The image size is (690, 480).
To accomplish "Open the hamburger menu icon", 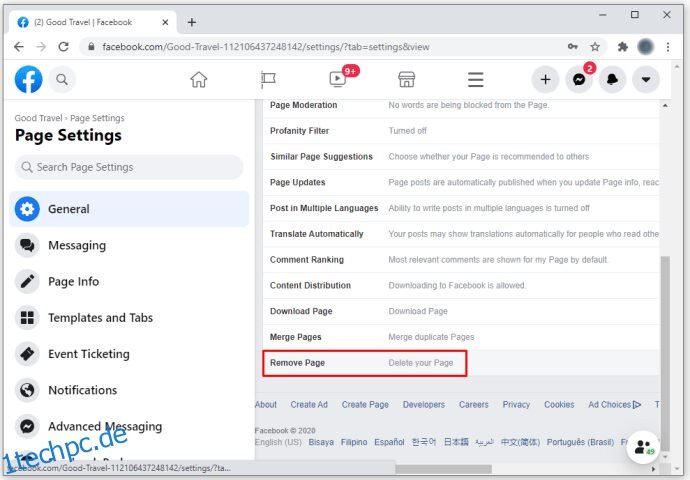I will pyautogui.click(x=476, y=80).
